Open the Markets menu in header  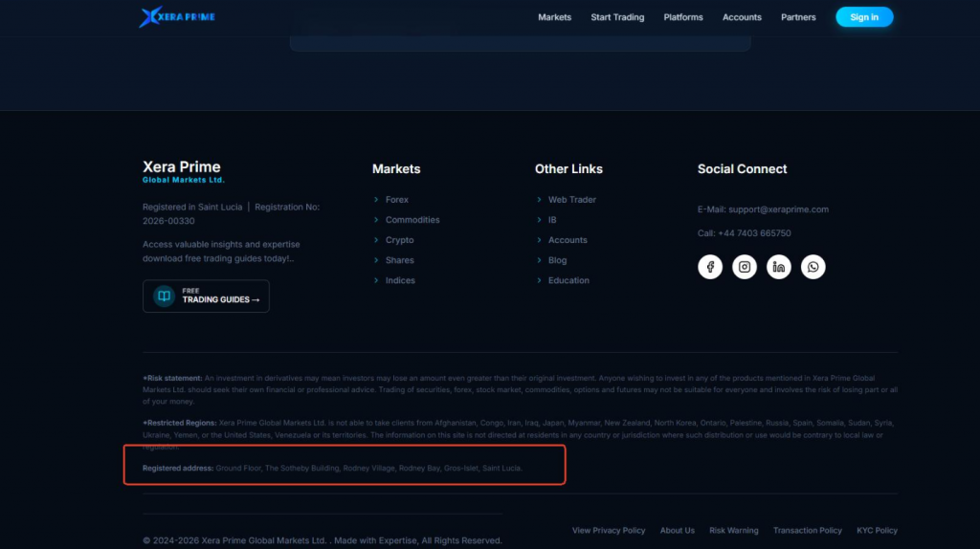coord(554,17)
